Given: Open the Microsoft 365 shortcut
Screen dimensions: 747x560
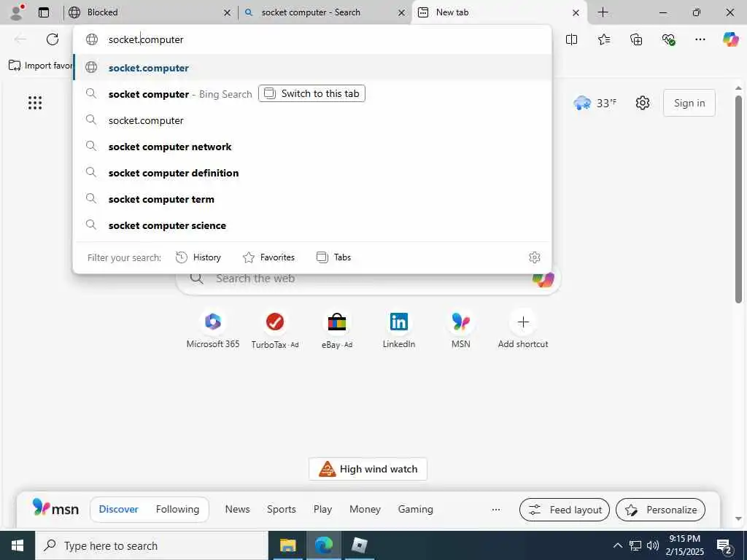Looking at the screenshot, I should click(212, 330).
